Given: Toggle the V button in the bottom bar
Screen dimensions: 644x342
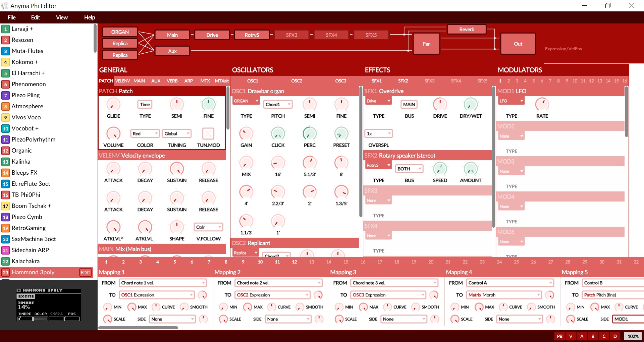Looking at the screenshot, I should pos(571,336).
